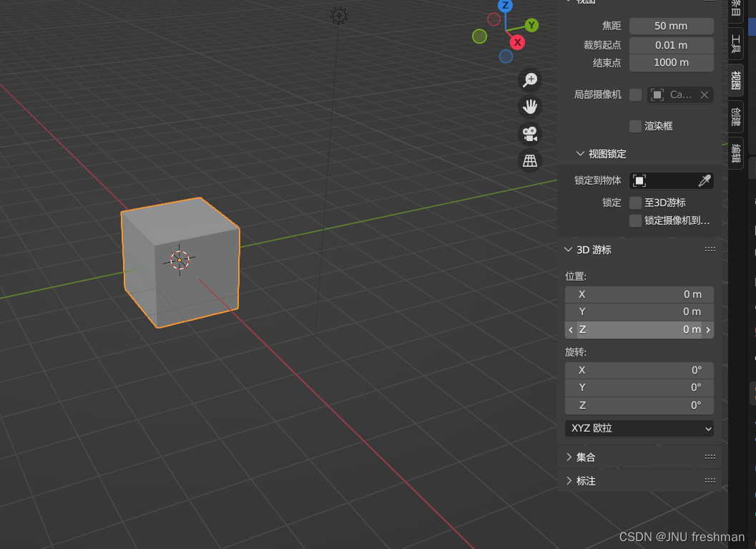Click drag handle dots of 标注 panel

click(710, 480)
